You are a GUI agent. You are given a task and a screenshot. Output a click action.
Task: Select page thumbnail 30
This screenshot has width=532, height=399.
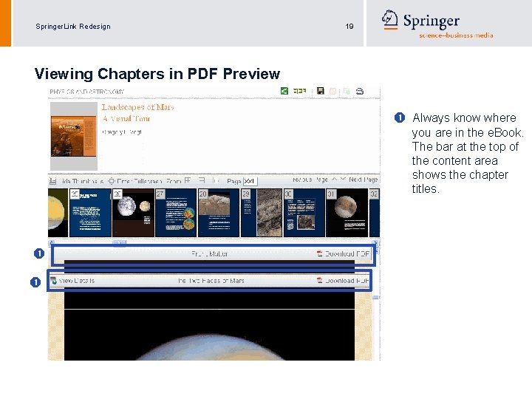tap(304, 213)
